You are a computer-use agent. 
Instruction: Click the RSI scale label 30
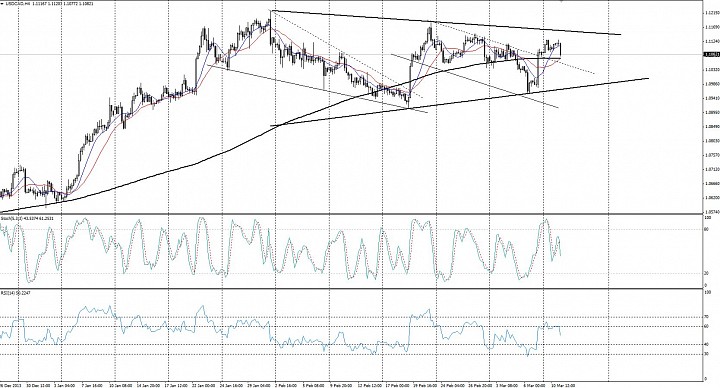[706, 354]
